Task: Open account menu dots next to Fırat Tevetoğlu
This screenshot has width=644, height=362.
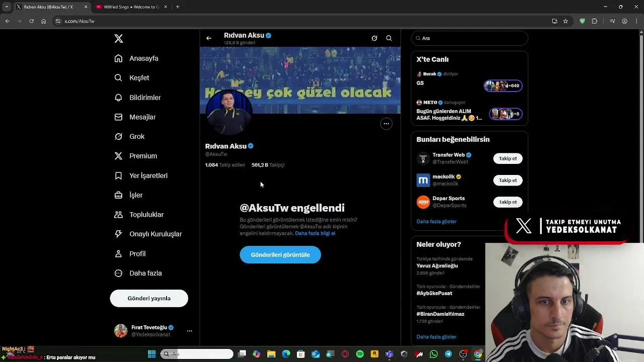Action: click(x=190, y=331)
